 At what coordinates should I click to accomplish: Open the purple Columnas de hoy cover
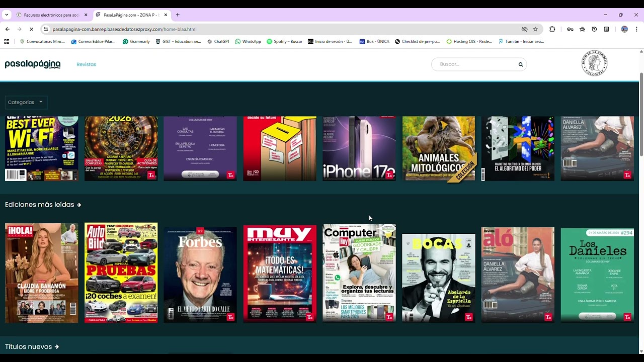click(200, 149)
